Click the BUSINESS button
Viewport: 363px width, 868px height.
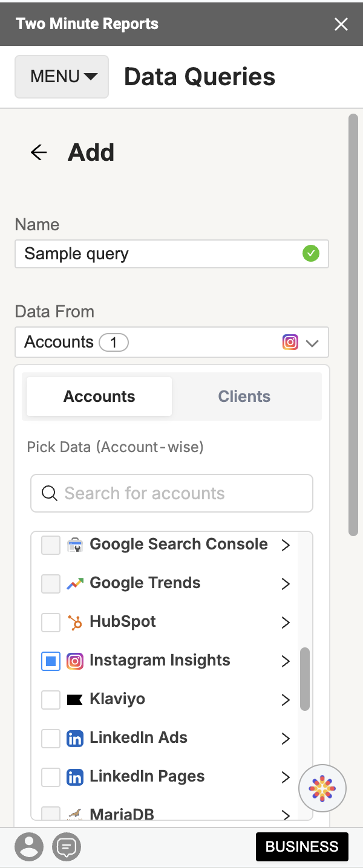point(302,846)
